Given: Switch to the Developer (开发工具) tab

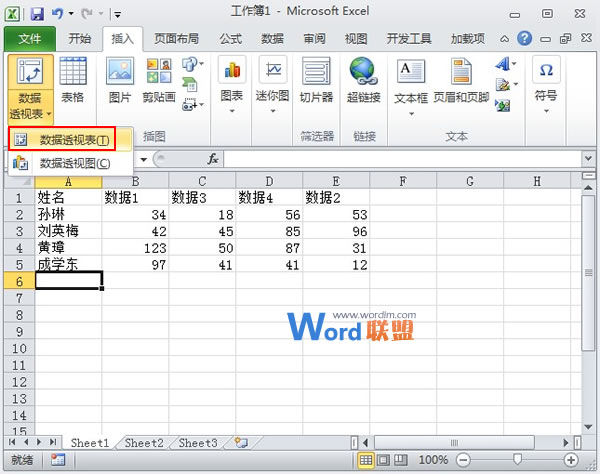Looking at the screenshot, I should coord(409,39).
